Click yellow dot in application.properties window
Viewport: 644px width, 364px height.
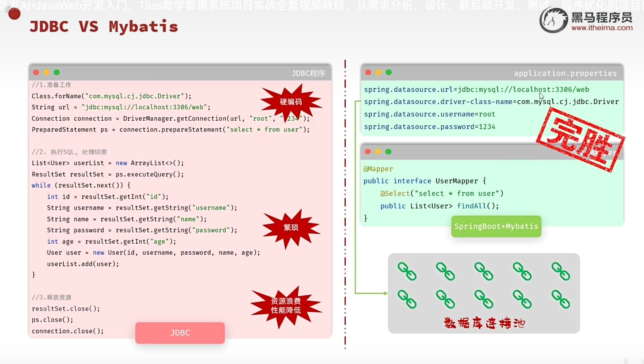pos(378,72)
